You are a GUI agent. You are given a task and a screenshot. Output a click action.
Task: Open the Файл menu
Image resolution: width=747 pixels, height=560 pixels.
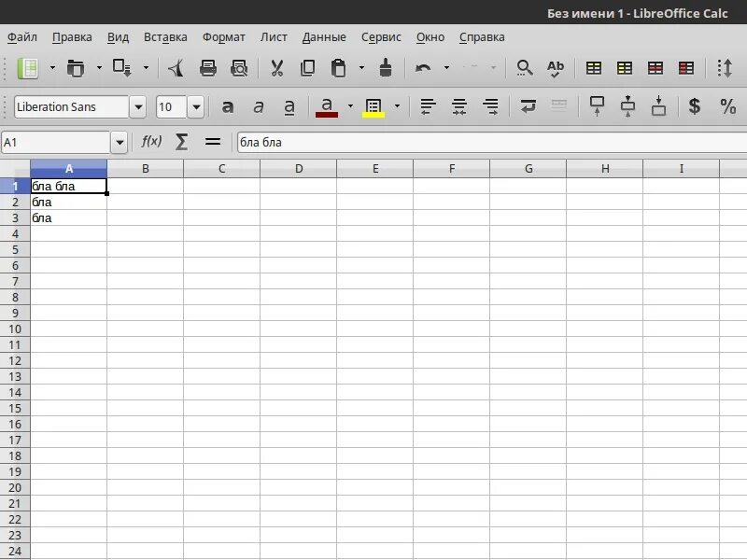tap(22, 37)
